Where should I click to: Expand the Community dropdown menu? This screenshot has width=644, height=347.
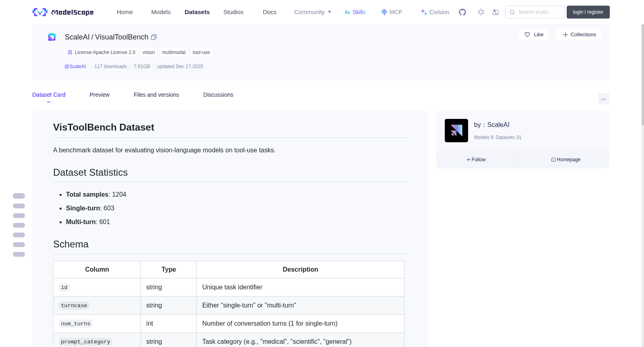313,12
